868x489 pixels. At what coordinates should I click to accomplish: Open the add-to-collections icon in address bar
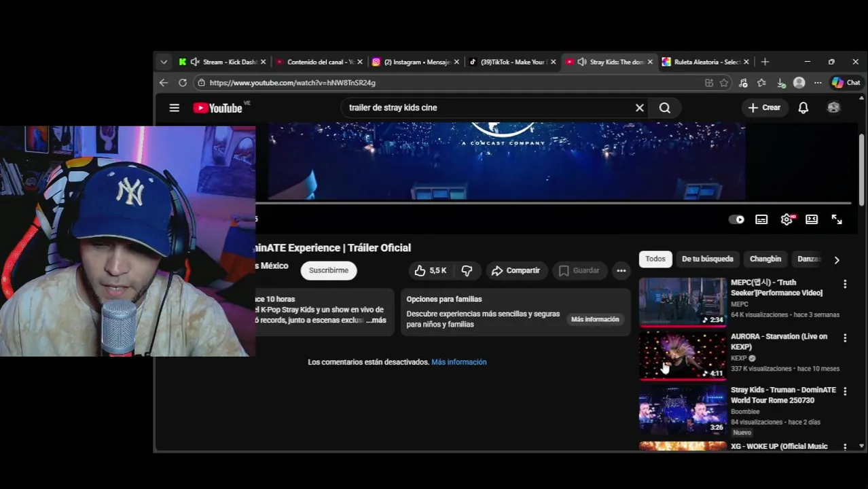pos(709,83)
